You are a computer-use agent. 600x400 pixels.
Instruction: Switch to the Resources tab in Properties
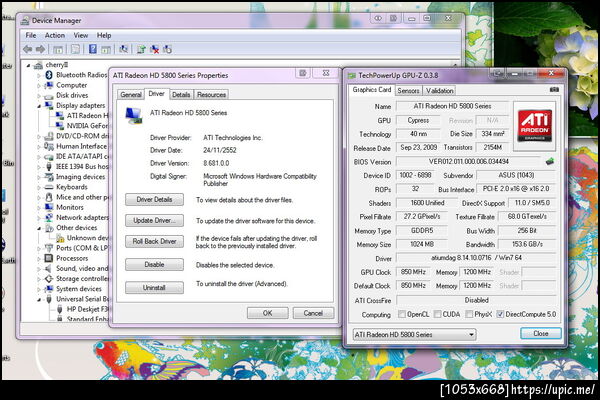(x=211, y=95)
